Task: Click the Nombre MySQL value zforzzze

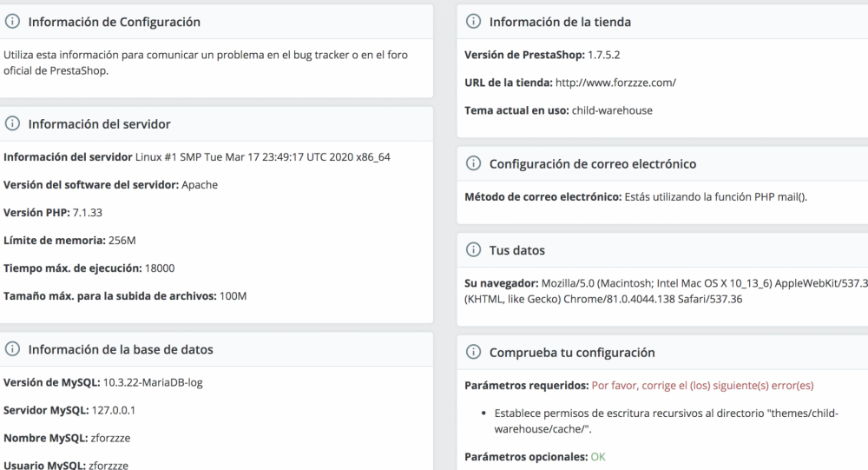Action: 111,438
